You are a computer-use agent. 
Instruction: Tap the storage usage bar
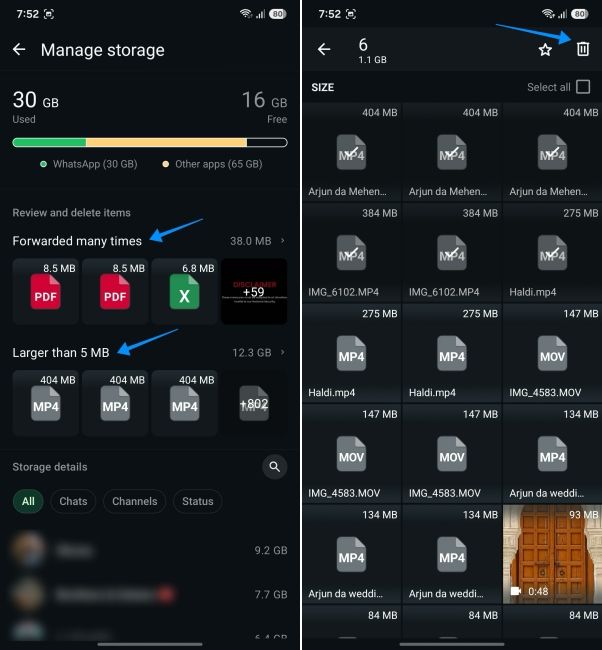click(x=150, y=143)
